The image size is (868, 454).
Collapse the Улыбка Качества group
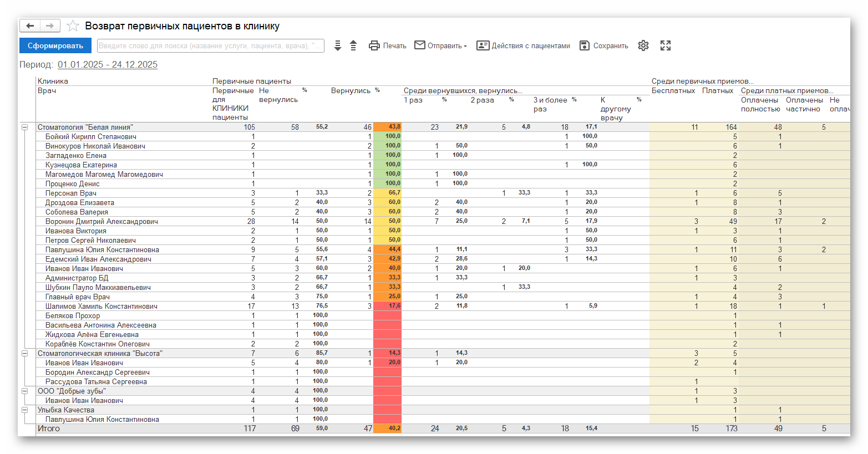click(x=24, y=410)
